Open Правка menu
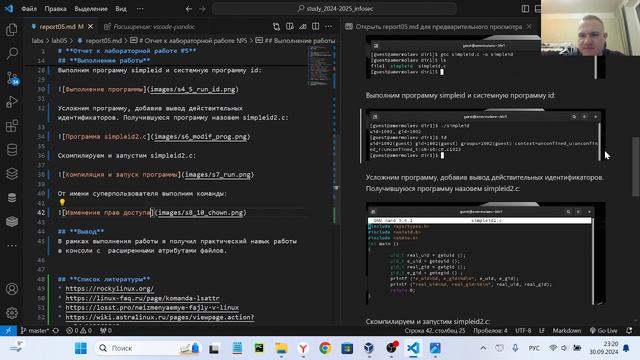The height and width of the screenshot is (360, 640). coord(55,9)
